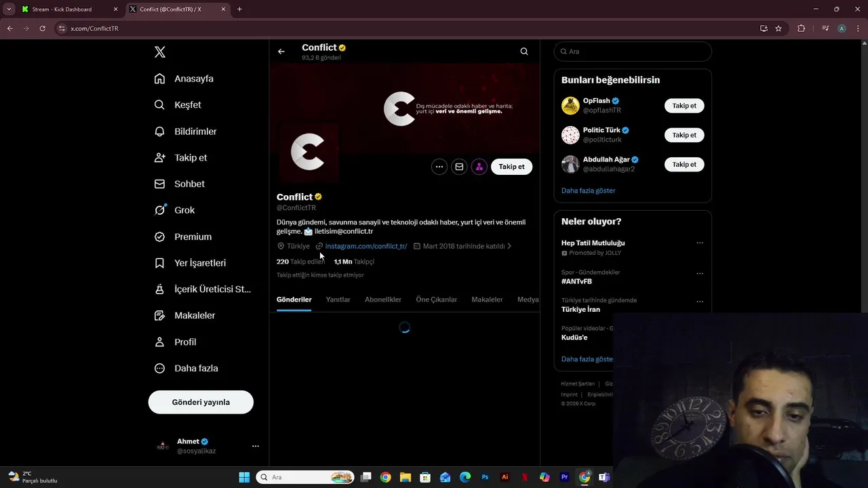
Task: Click the purple affiliate person icon
Action: 479,167
